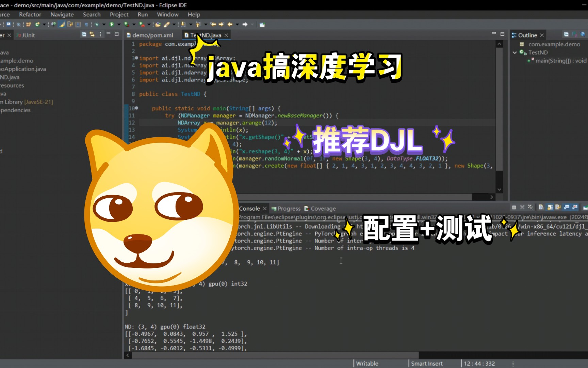588x368 pixels.
Task: Toggle Block Selection Mode toolbar icon
Action: pyautogui.click(x=78, y=24)
